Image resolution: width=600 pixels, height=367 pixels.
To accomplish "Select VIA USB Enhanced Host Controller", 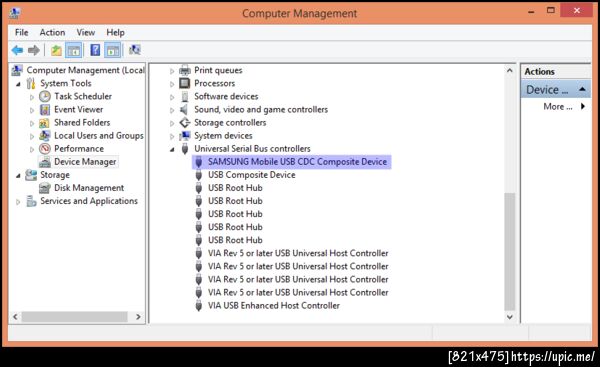I will click(274, 305).
